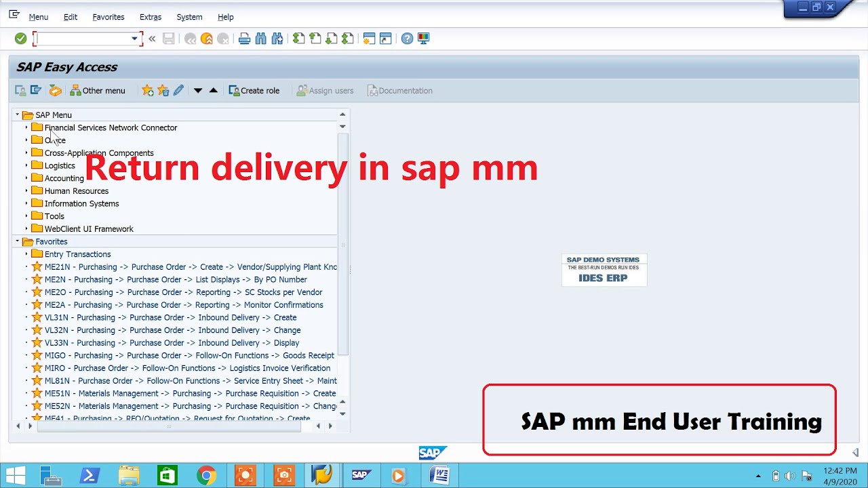The height and width of the screenshot is (488, 868).
Task: Open the Favorites menu
Action: pyautogui.click(x=108, y=17)
